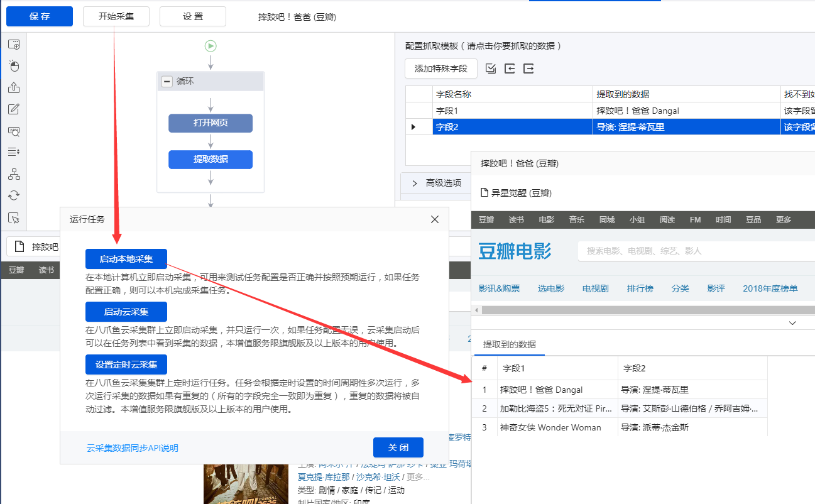Select the branch condition icon in sidebar
Screen dimensions: 815x504
coord(14,174)
